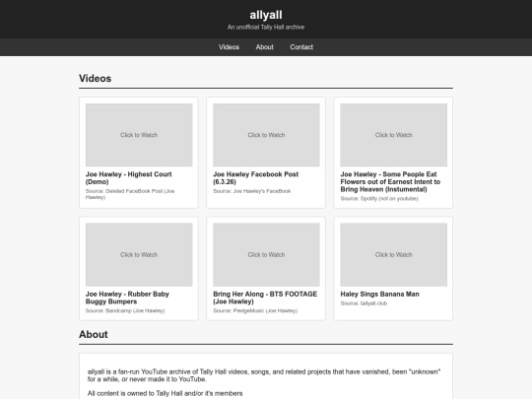Play the Rubber Baby Buggy Bumpers video thumbnail
This screenshot has width=532, height=399.
click(x=139, y=254)
